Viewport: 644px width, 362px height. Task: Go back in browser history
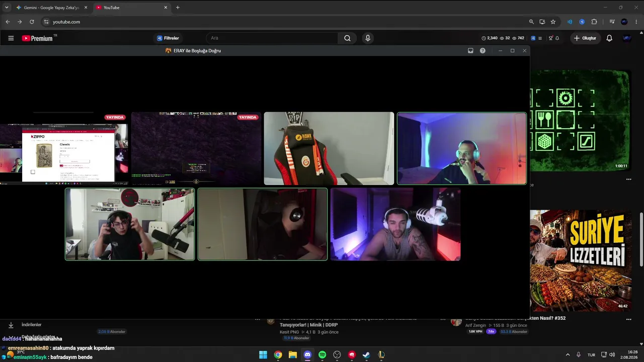tap(8, 22)
